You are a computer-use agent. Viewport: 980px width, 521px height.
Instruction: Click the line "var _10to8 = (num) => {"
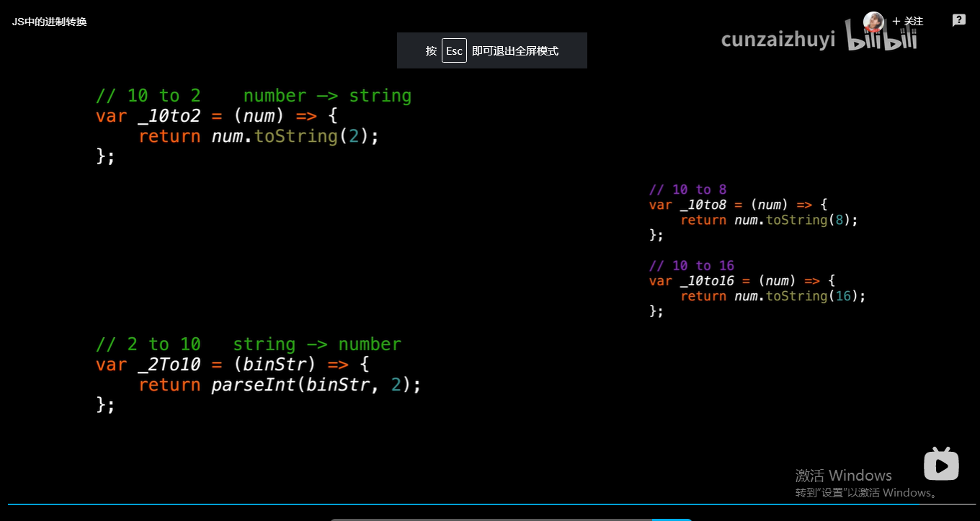click(x=738, y=205)
